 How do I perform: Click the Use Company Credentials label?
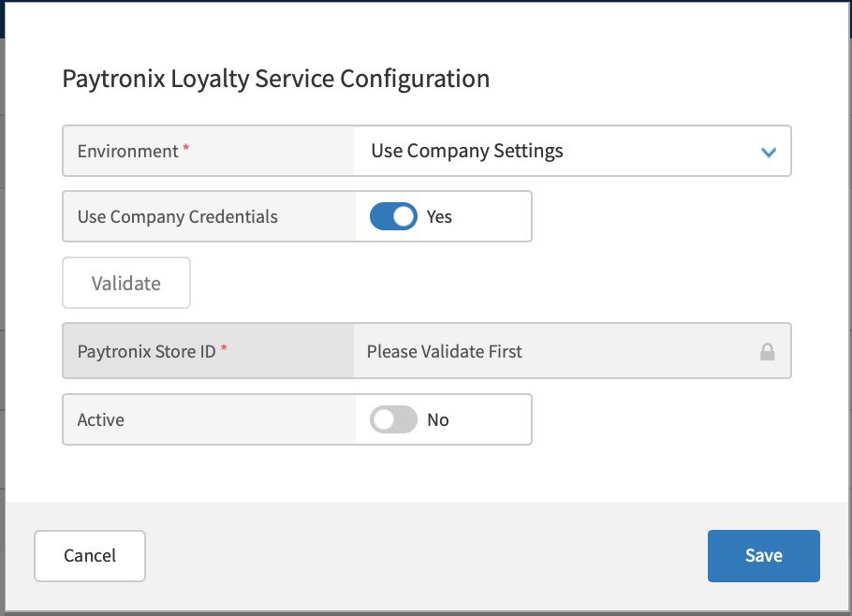pyautogui.click(x=177, y=216)
